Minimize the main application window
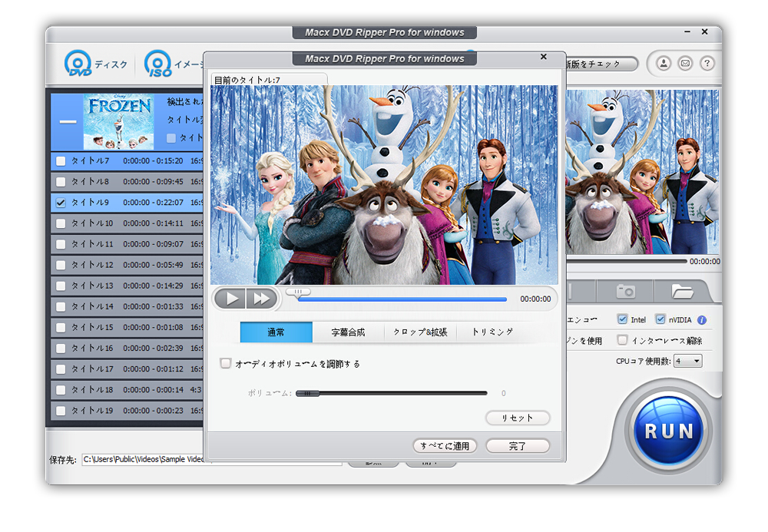 tap(687, 31)
